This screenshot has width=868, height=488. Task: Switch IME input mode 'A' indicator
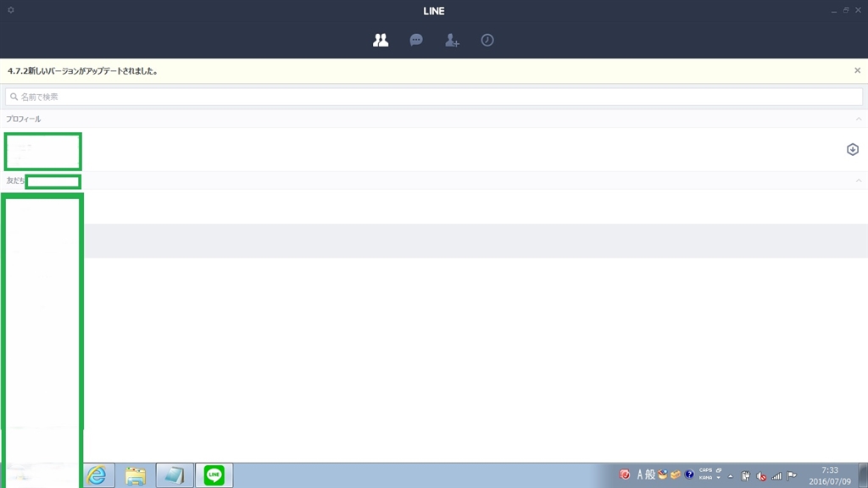coord(639,474)
